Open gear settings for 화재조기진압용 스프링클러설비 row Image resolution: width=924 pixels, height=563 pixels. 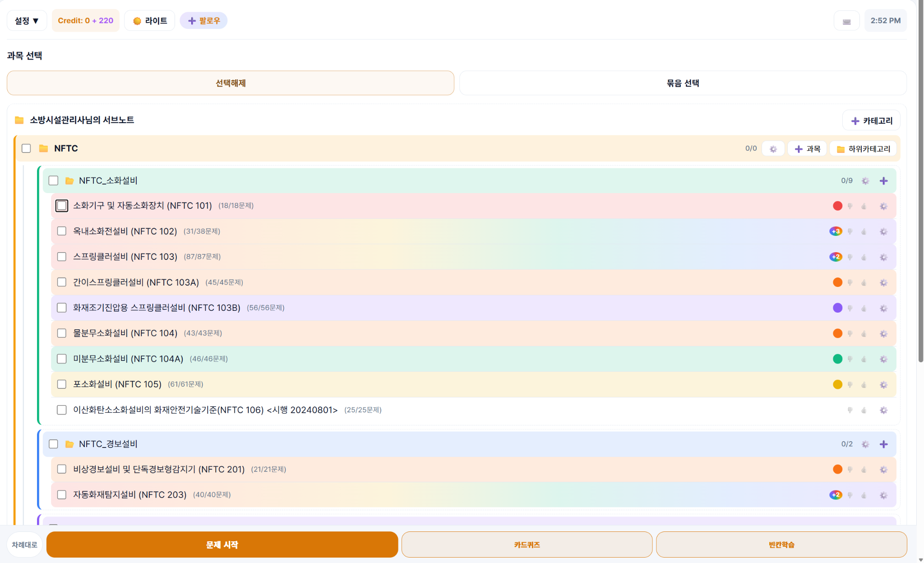pyautogui.click(x=883, y=308)
